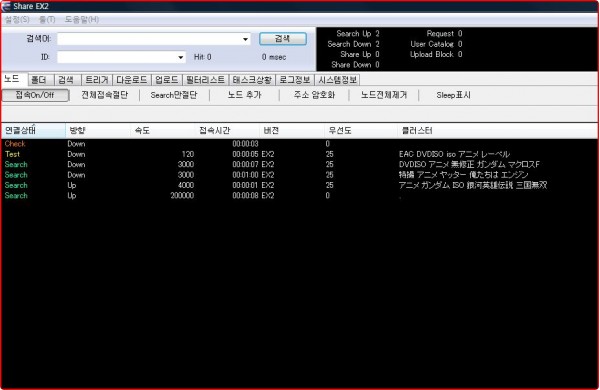Switch to the 시스템정보 tab
The height and width of the screenshot is (390, 600).
pos(338,80)
